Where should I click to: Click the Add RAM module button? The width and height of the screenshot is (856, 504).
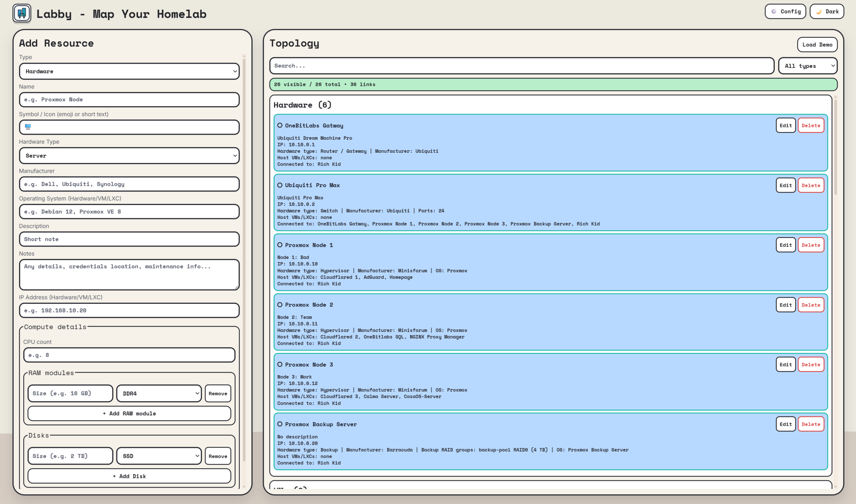(129, 413)
